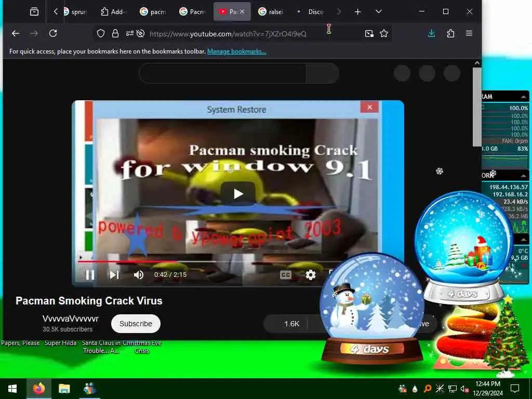This screenshot has width=532, height=399.
Task: Switch to the Discord tab
Action: tap(311, 12)
